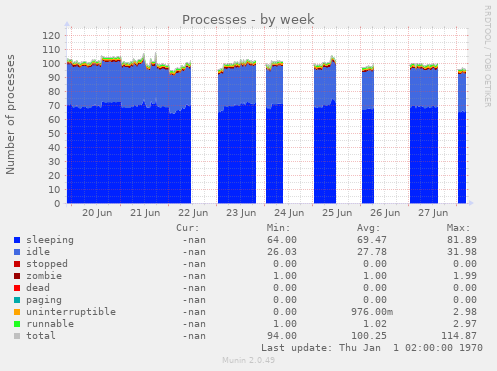
Task: Click the uninterruptible max value 2.98
Action: click(465, 312)
